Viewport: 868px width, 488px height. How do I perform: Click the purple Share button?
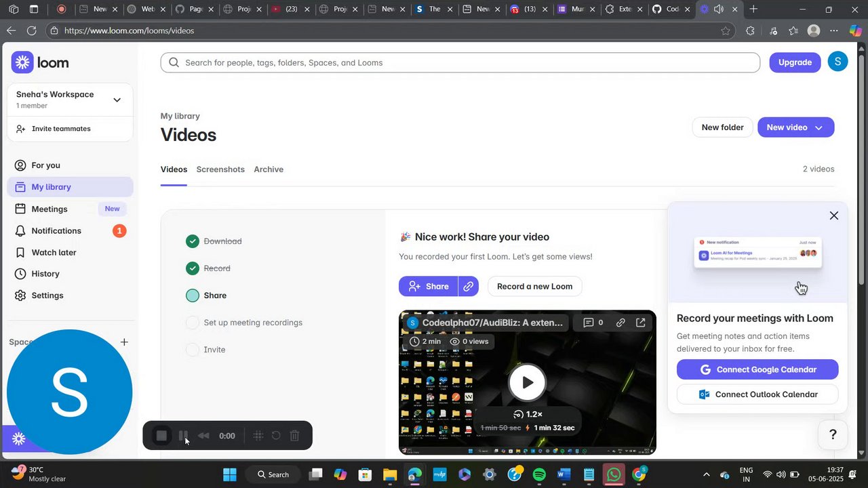tap(428, 286)
